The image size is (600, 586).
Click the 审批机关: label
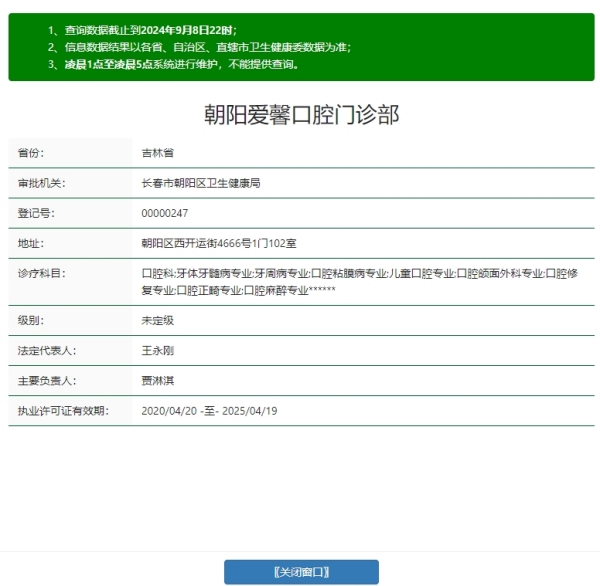(41, 183)
